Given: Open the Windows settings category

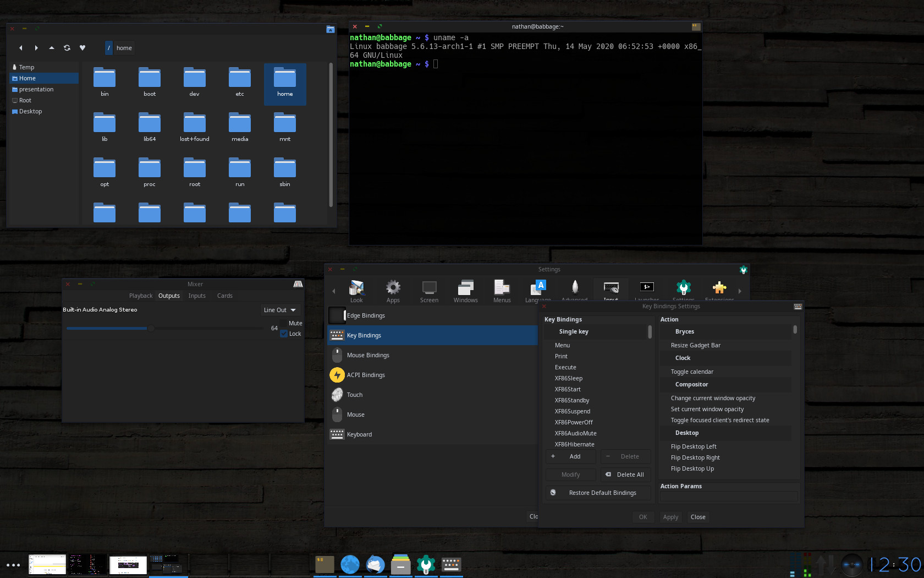Looking at the screenshot, I should pyautogui.click(x=465, y=290).
